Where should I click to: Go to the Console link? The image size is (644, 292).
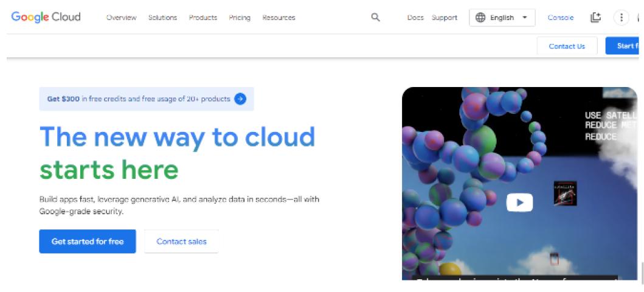click(x=560, y=18)
